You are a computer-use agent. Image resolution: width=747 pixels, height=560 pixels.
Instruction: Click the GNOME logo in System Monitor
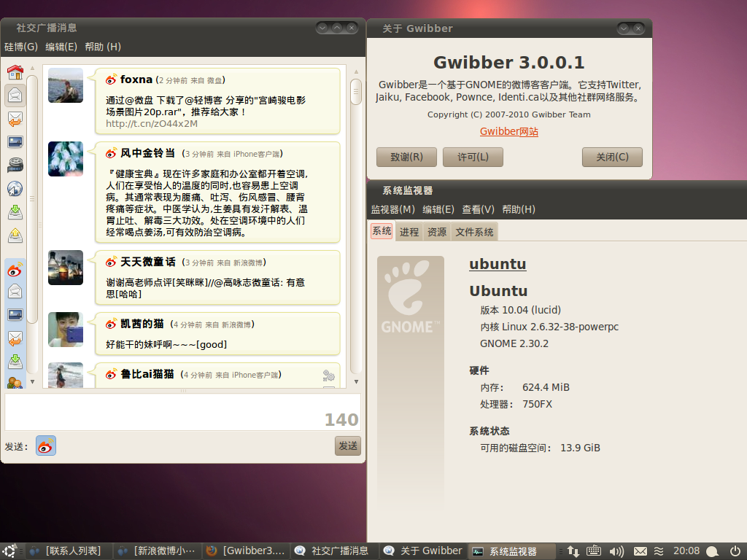[411, 296]
